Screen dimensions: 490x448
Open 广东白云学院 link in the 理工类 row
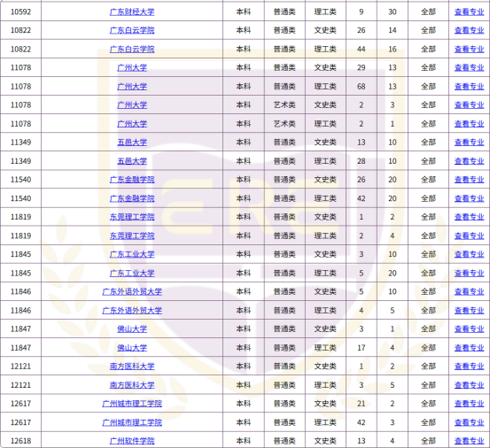132,49
